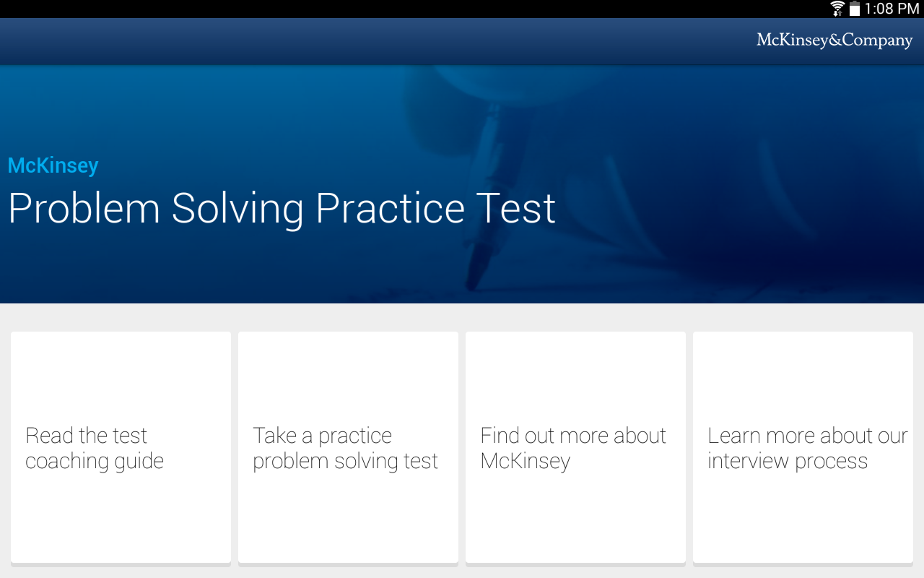Open the Learn more about our interview process card
Viewport: 924px width, 578px height.
click(803, 447)
